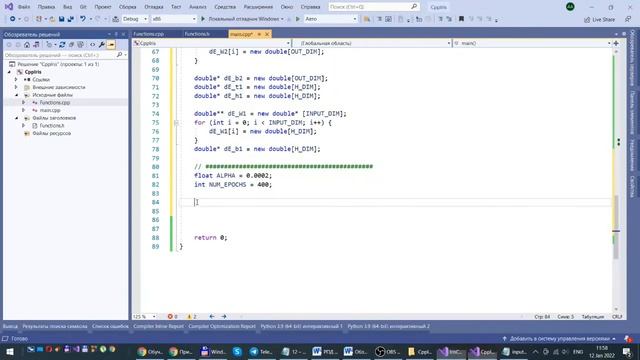Select Functions.h in Solution Explorer
Viewport: 640px width, 360px height.
(x=52, y=126)
